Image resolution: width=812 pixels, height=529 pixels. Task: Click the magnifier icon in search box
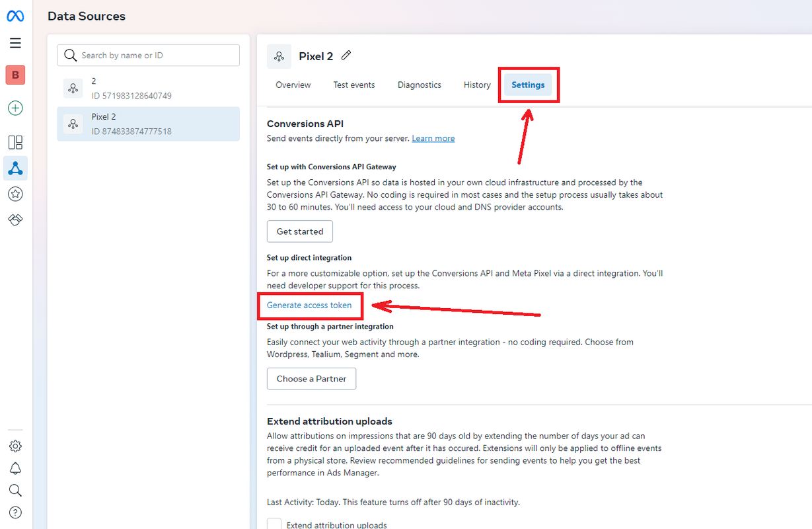pyautogui.click(x=70, y=56)
